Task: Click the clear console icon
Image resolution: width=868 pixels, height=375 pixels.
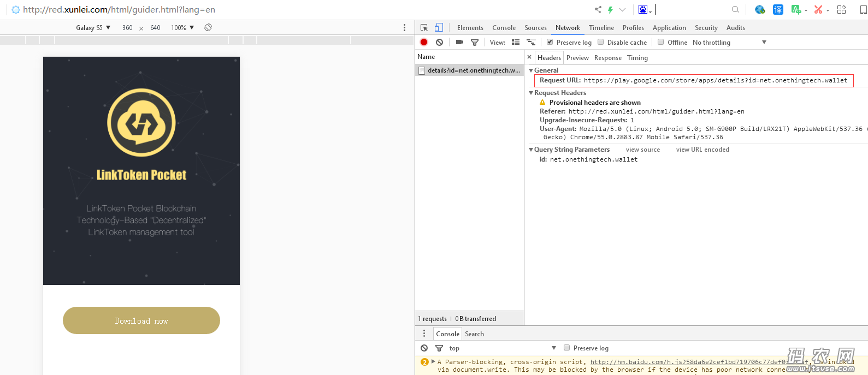Action: (x=424, y=348)
